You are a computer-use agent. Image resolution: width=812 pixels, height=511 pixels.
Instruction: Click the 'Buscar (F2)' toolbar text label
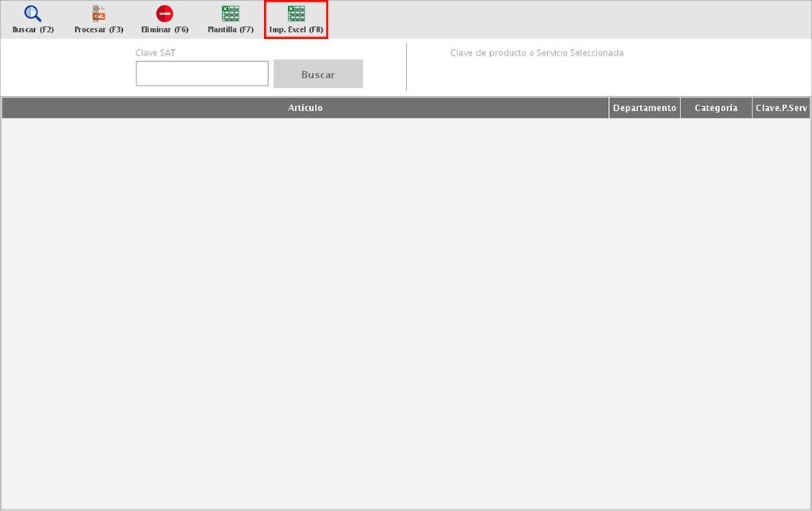pos(33,30)
